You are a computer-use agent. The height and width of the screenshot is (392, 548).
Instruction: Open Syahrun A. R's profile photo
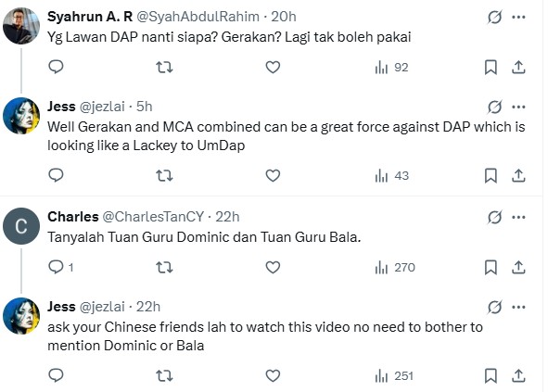(x=21, y=26)
